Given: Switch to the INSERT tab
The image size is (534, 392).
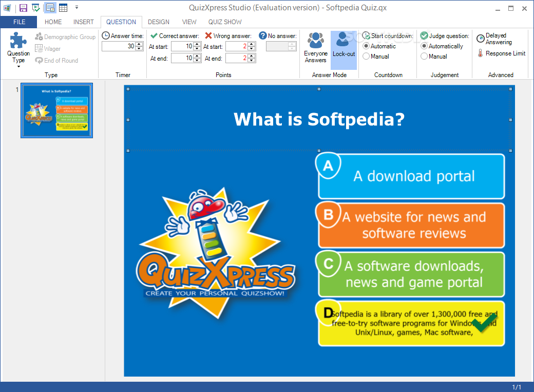Looking at the screenshot, I should 83,22.
